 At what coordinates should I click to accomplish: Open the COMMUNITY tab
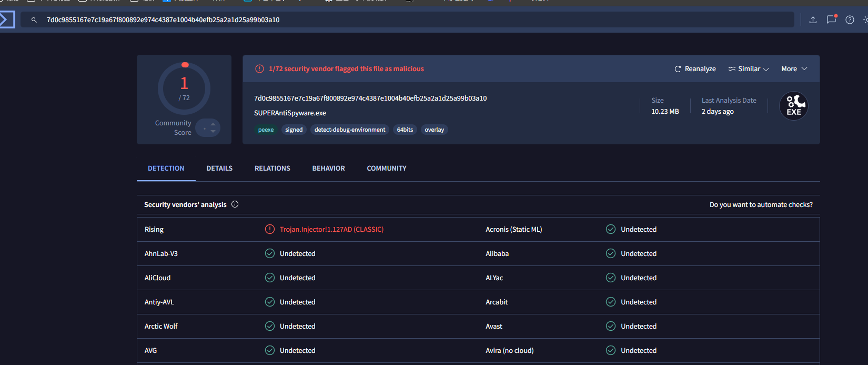click(x=387, y=169)
